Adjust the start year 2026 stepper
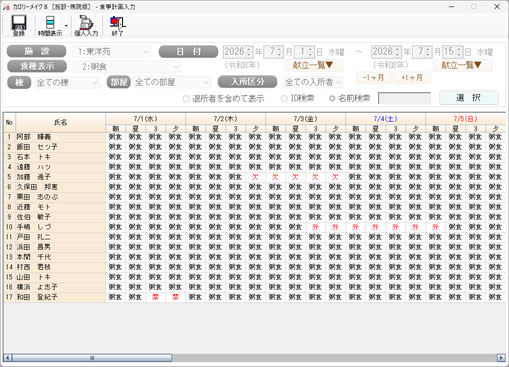The width and height of the screenshot is (509, 367). [249, 52]
